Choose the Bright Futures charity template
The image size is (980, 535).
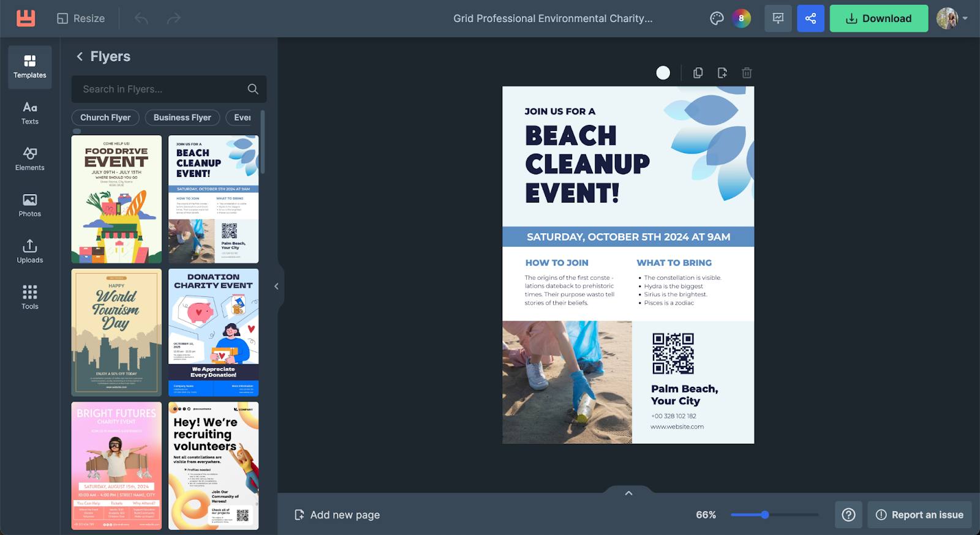coord(116,465)
